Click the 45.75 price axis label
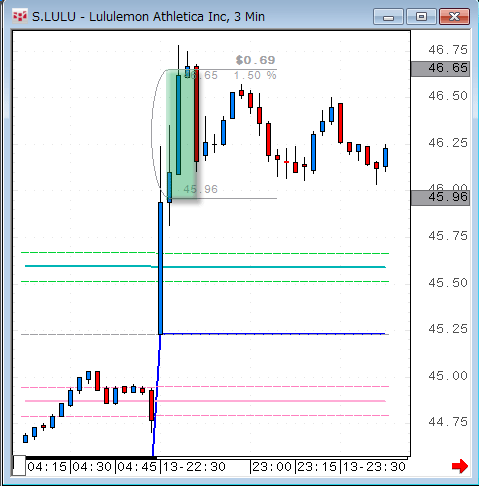The image size is (479, 486). (x=448, y=236)
